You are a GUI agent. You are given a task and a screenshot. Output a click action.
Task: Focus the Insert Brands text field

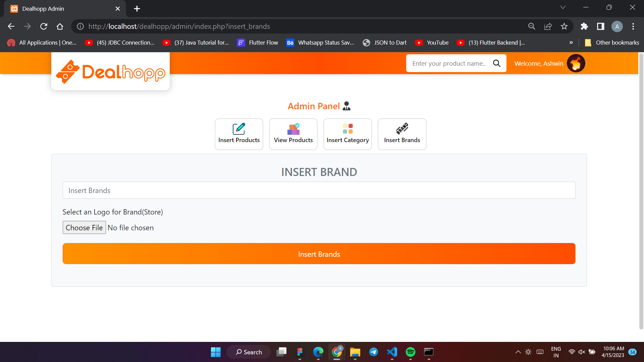(x=319, y=190)
